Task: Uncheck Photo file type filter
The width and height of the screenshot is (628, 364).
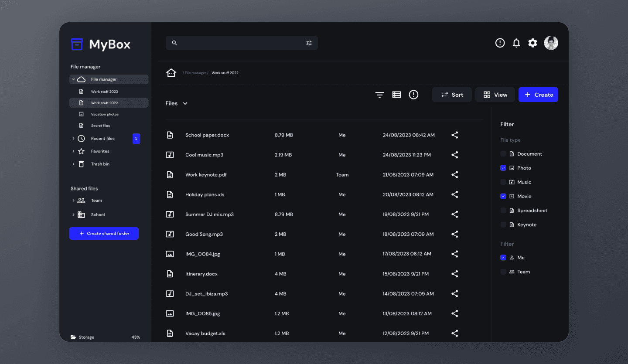Action: [503, 168]
